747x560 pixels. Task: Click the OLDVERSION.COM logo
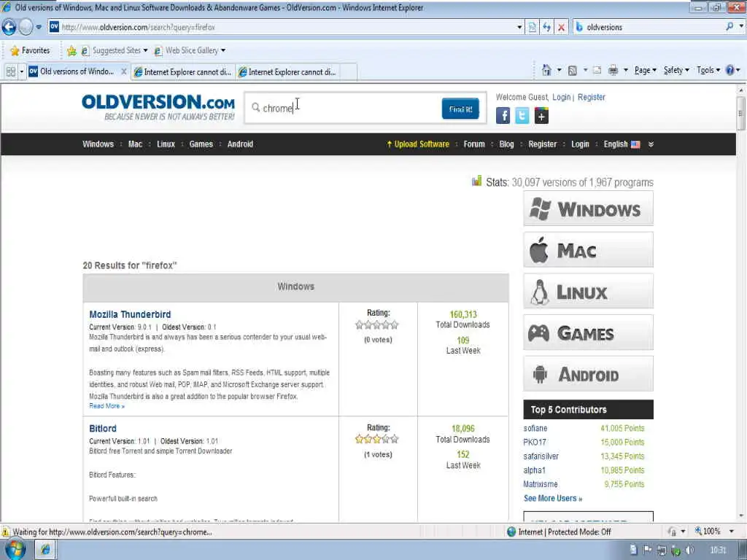(x=158, y=106)
